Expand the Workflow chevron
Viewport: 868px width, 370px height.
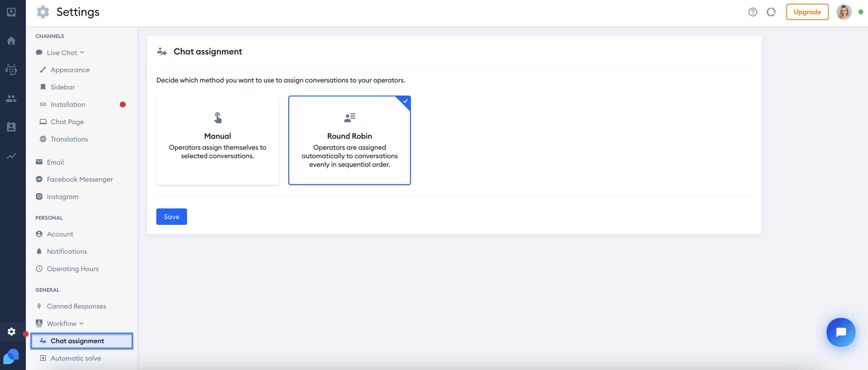[x=82, y=323]
